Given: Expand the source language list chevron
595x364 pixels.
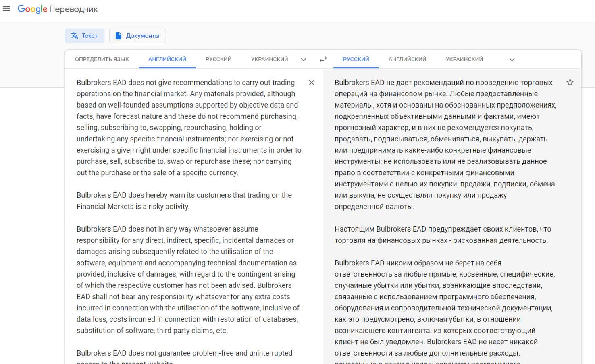Looking at the screenshot, I should [304, 60].
